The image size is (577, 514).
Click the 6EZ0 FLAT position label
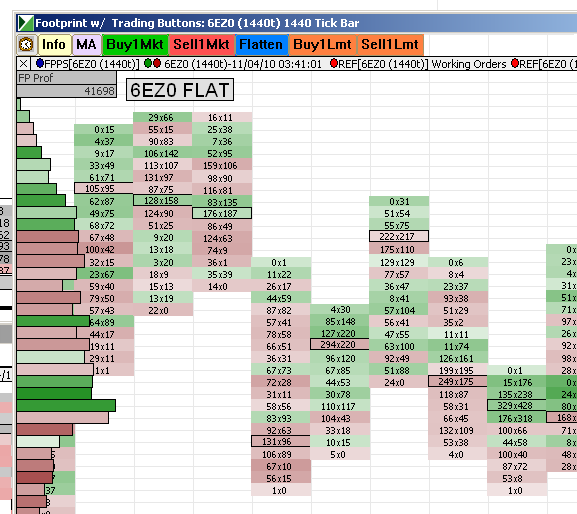tap(180, 89)
